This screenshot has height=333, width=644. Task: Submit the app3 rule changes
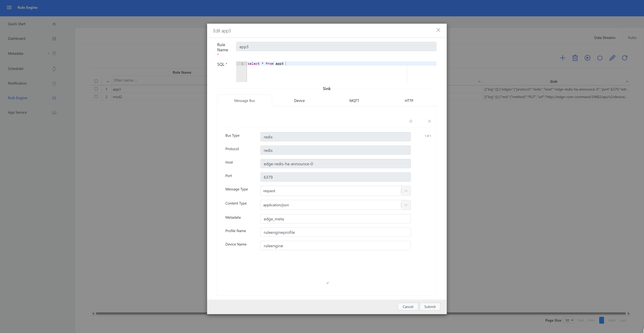pos(430,306)
